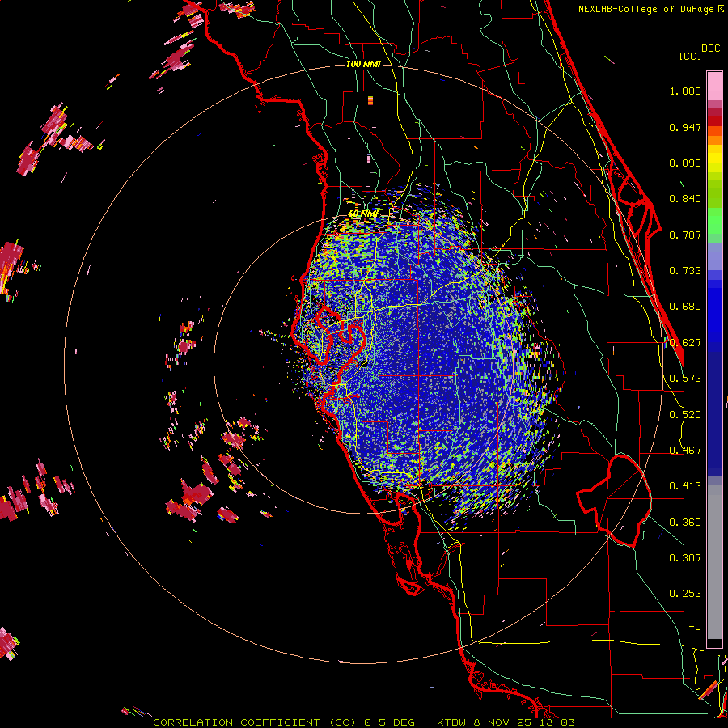Click the CORRELATION COEFFICIENT caption text
728x728 pixels.
[236, 722]
